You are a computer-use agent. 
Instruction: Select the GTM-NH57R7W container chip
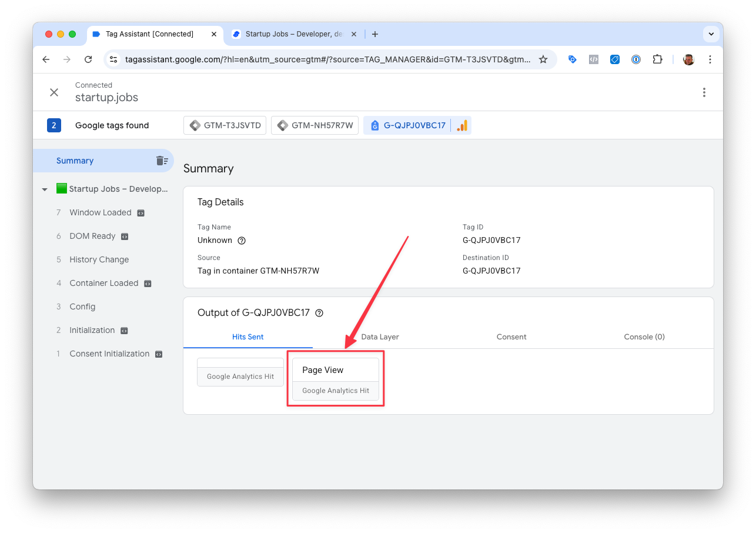point(315,125)
